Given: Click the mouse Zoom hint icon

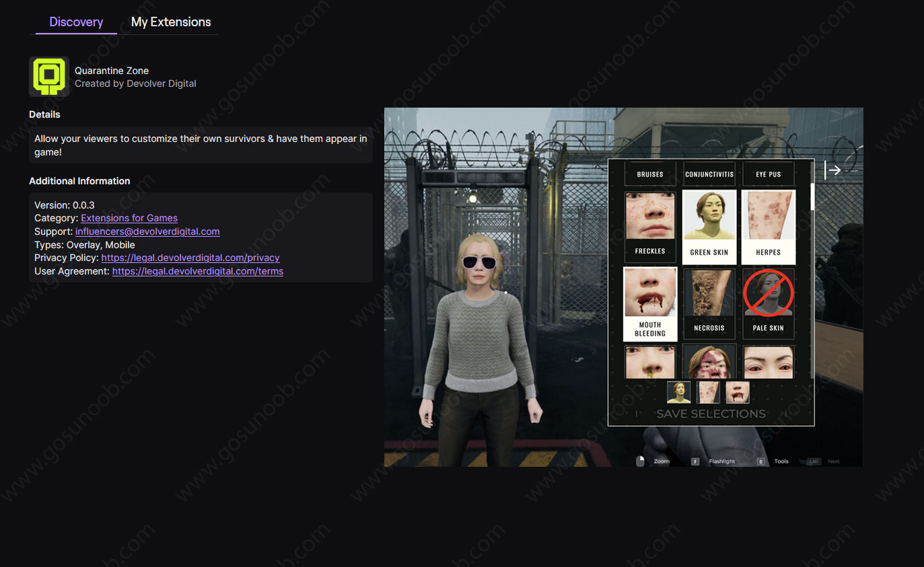Looking at the screenshot, I should pos(640,461).
